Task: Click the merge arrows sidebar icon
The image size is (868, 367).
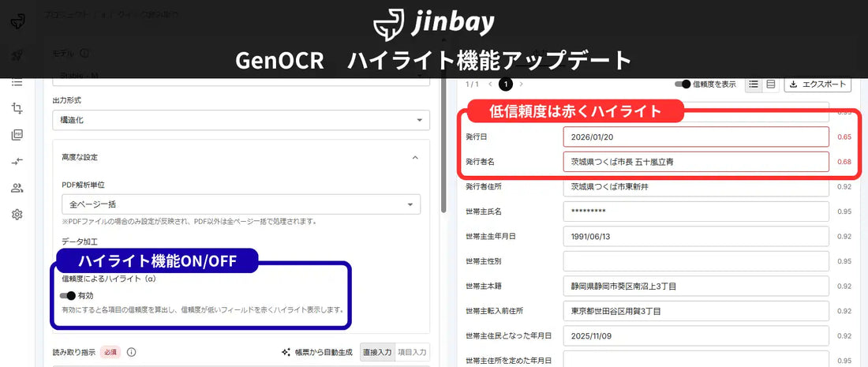Action: (x=17, y=161)
